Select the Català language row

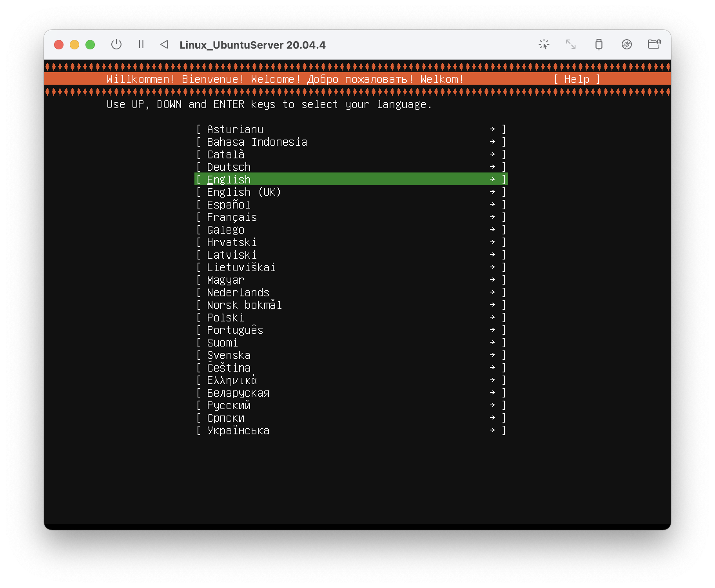tap(351, 154)
